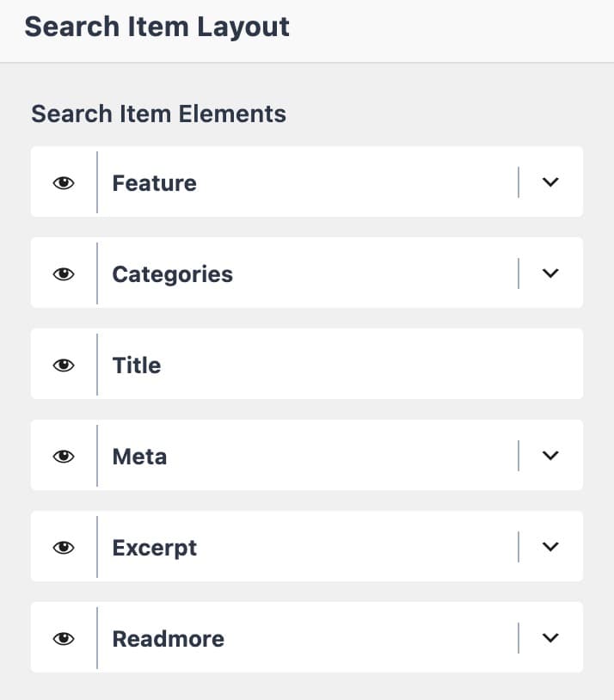This screenshot has height=700, width=614.
Task: Expand the Categories settings
Action: [550, 273]
